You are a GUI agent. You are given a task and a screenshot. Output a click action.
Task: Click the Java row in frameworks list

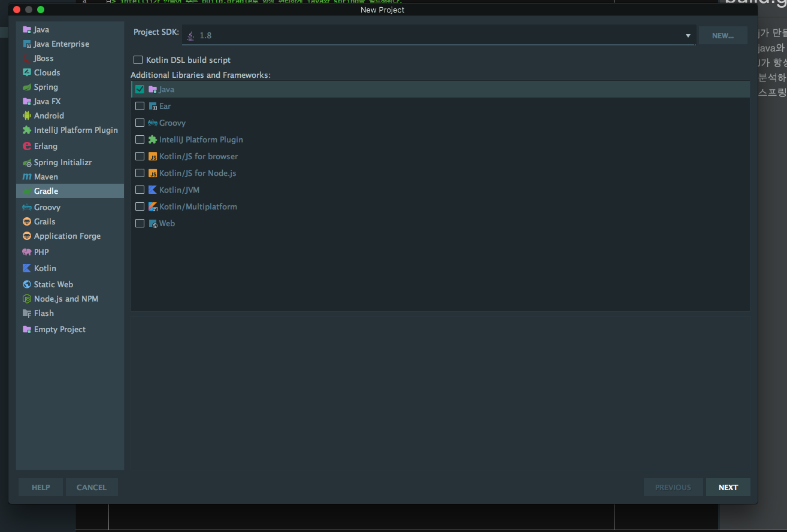440,89
